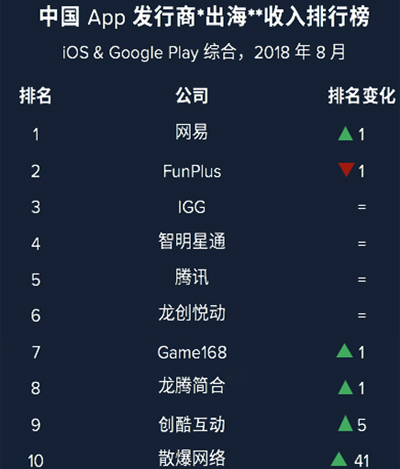
Task: Select the 公司 column header
Action: (x=192, y=96)
